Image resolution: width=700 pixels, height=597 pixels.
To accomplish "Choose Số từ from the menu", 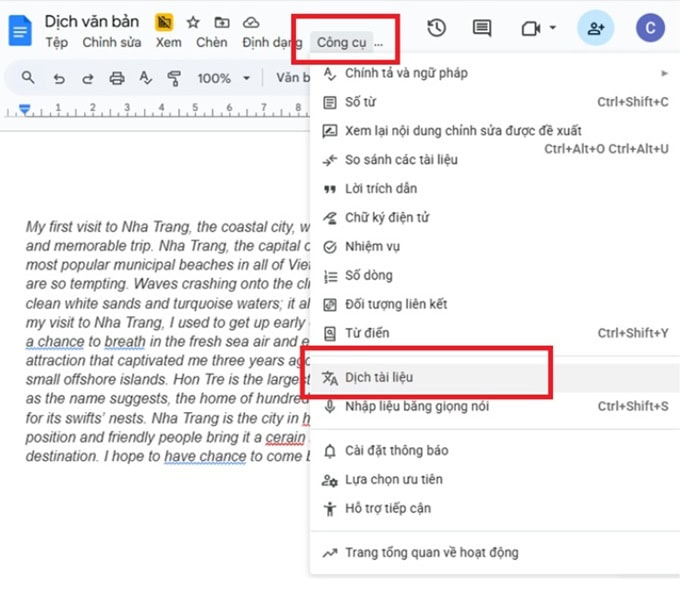I will (x=360, y=102).
